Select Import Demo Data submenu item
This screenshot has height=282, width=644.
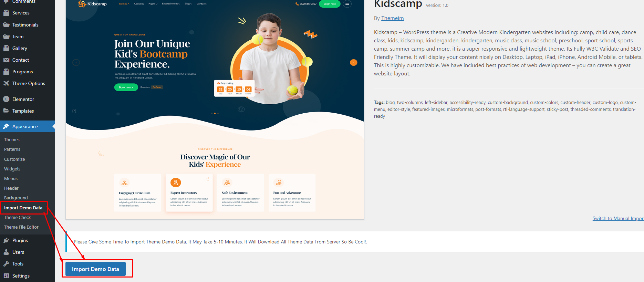23,208
